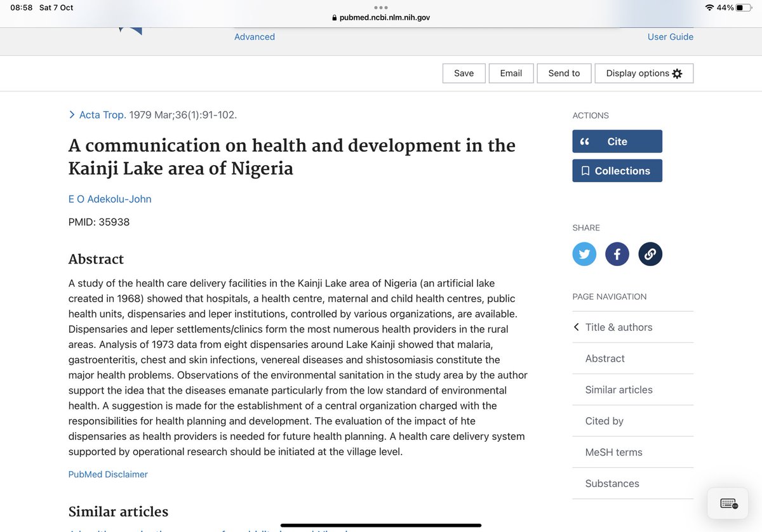Screen dimensions: 762x532
Task: Click the quotation mark Cite icon
Action: pos(585,142)
